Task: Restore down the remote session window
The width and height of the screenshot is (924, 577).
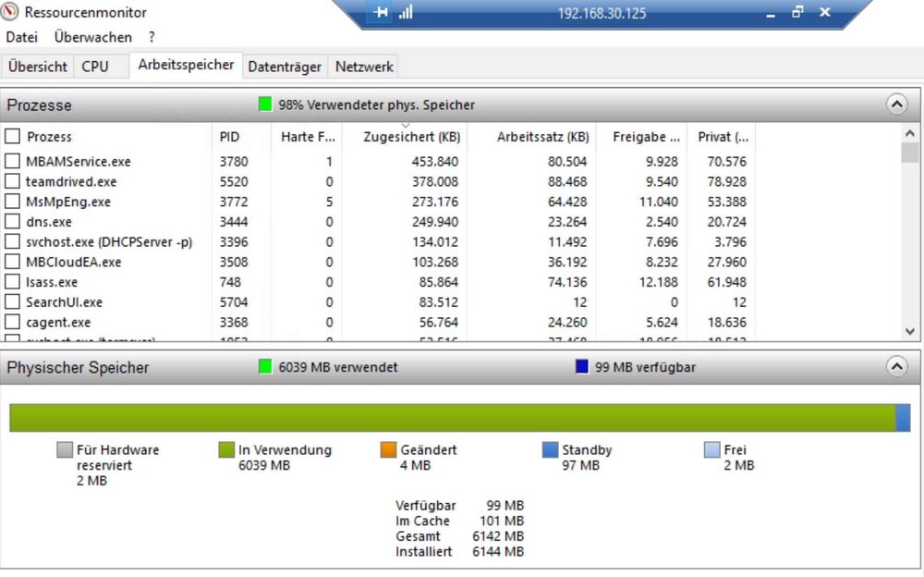Action: pos(797,13)
